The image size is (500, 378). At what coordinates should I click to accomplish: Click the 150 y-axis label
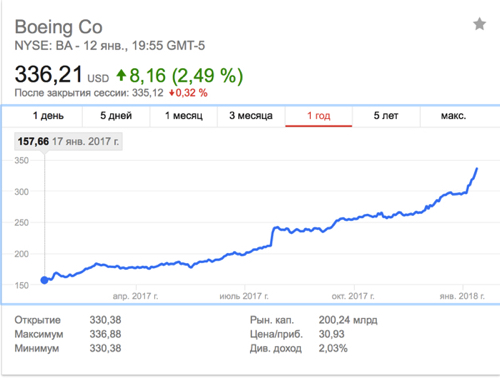pyautogui.click(x=22, y=285)
